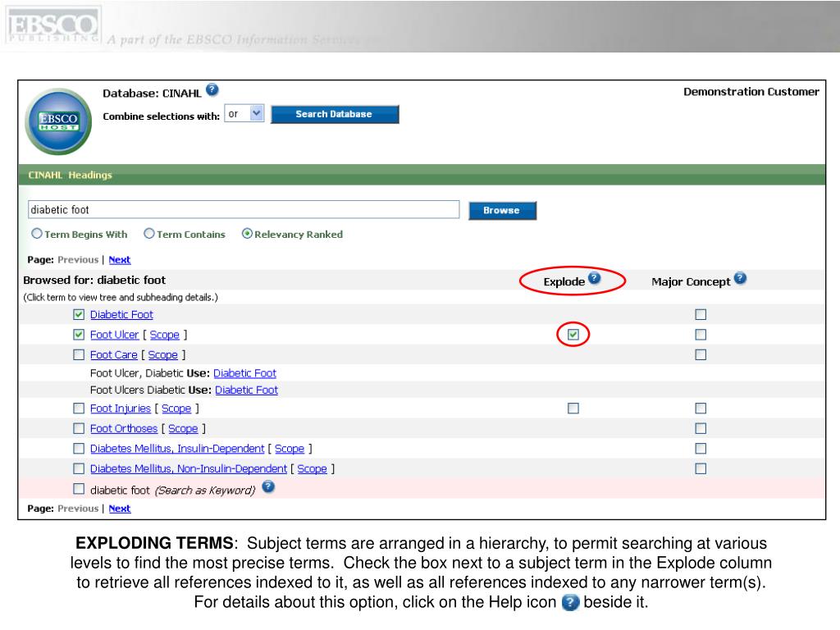
Task: Check Major Concept box for Diabetic Foot
Action: 701,314
